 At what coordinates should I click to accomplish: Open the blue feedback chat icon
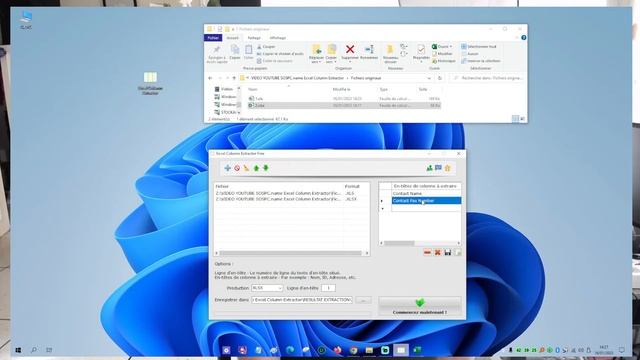coord(438,168)
